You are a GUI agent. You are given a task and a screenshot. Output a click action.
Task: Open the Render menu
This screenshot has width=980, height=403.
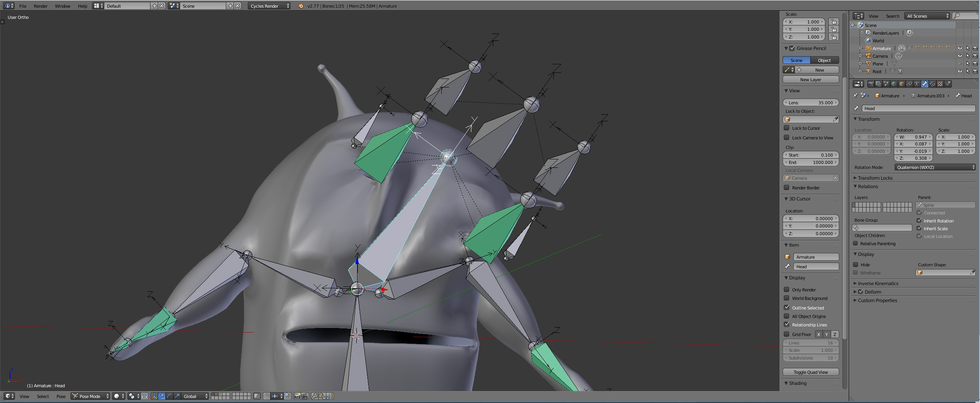(40, 6)
